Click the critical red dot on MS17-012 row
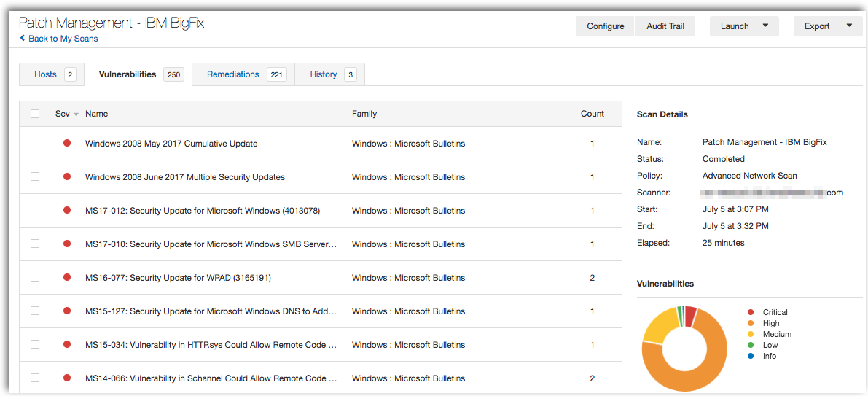 (67, 211)
